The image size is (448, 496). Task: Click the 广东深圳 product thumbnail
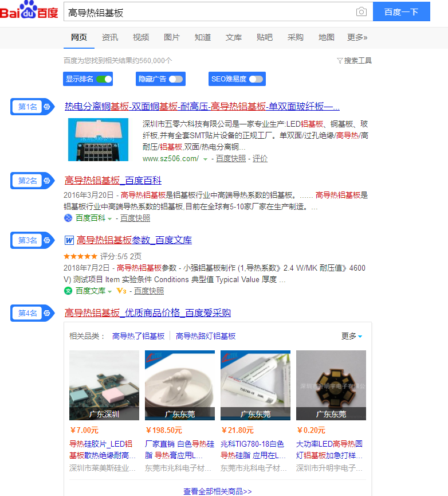[104, 385]
